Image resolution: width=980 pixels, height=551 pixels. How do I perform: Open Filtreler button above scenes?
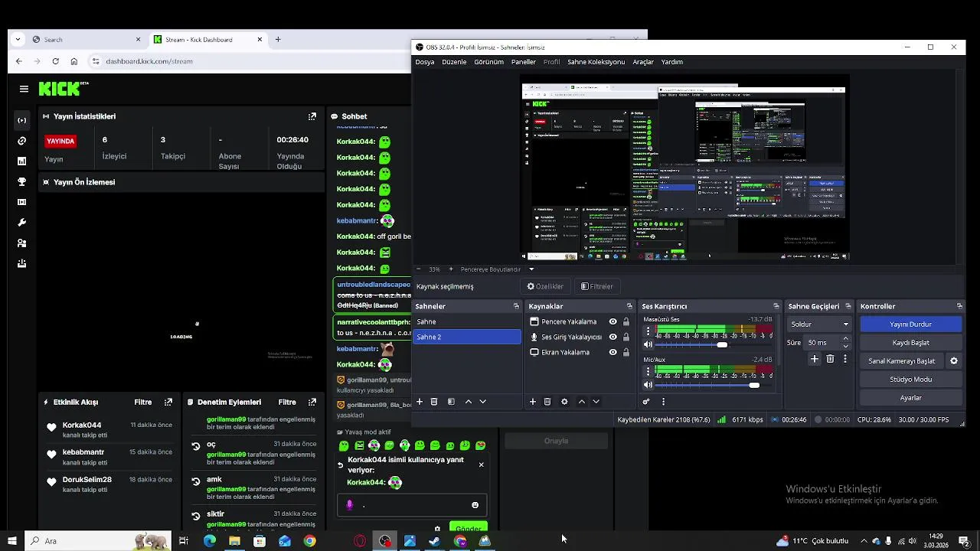[596, 286]
